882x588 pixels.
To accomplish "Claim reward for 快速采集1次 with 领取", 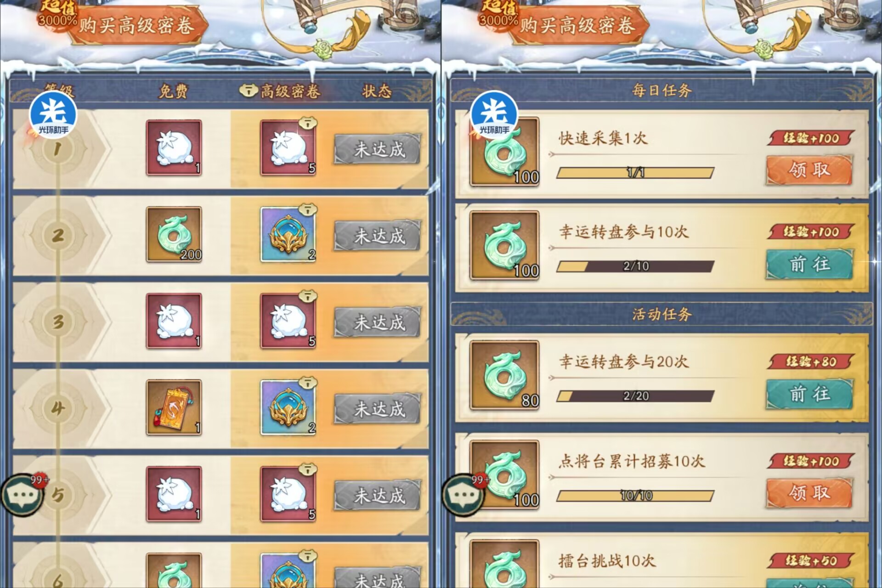I will 809,170.
